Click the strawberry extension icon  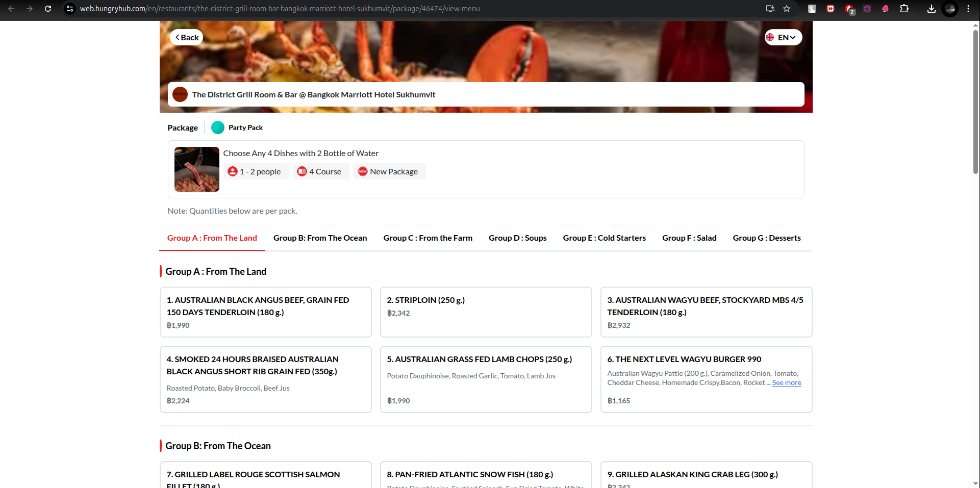click(885, 9)
